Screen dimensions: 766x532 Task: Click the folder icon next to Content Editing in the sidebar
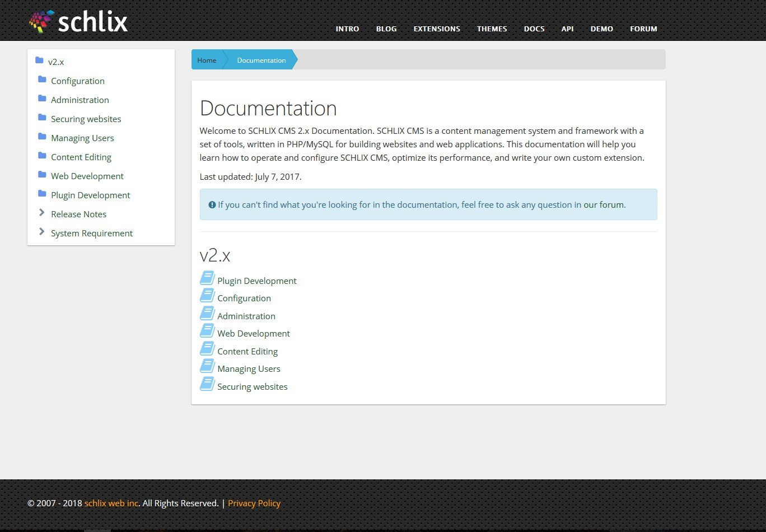[x=42, y=156]
